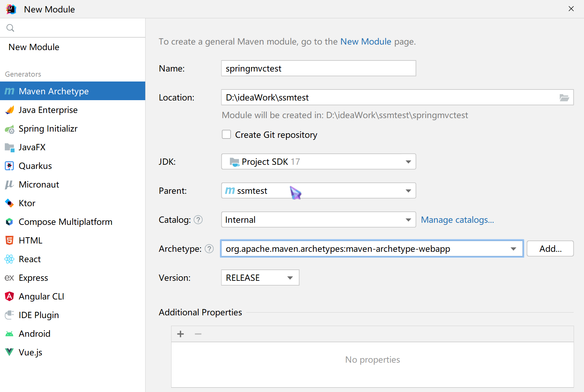Click the Micronaut icon
Screen dimensions: 584x392
9,185
